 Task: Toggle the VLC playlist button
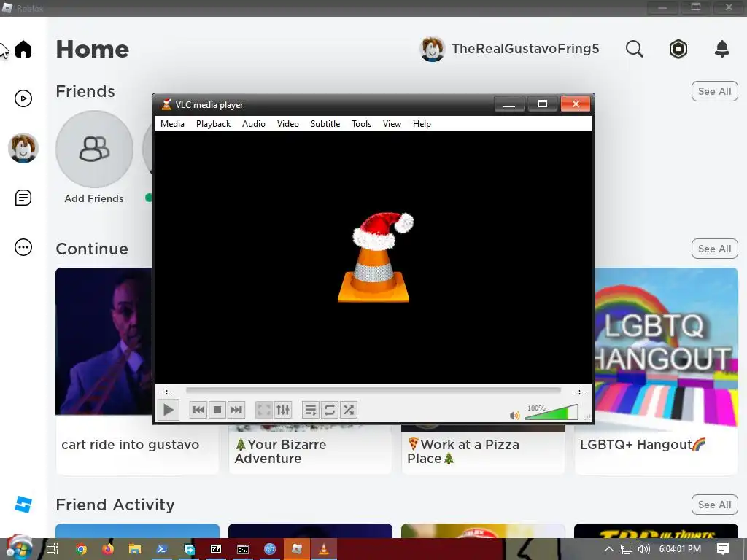(x=311, y=410)
